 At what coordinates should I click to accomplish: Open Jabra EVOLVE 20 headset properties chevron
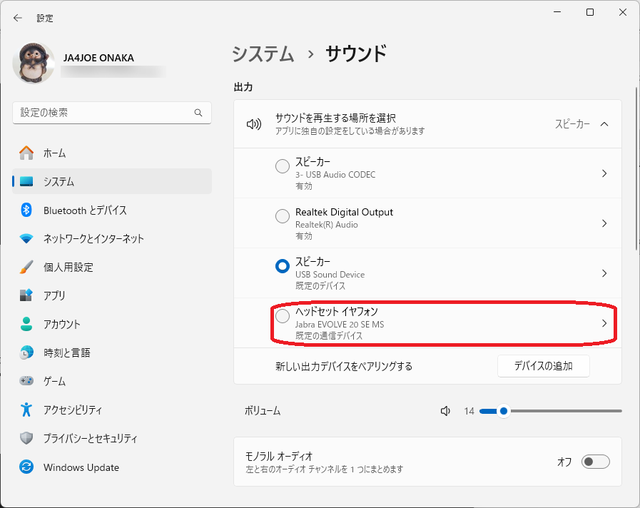click(604, 323)
